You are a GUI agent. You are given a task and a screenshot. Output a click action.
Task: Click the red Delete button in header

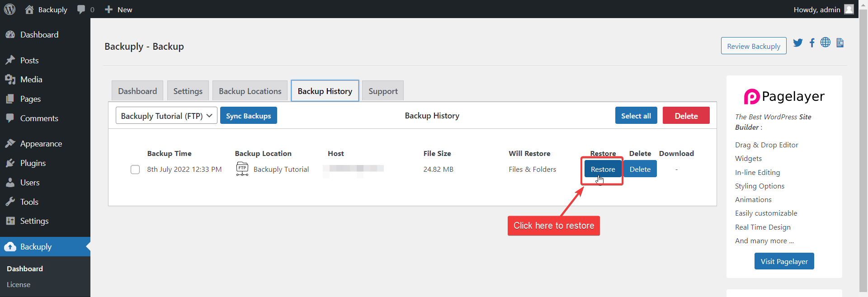(686, 116)
